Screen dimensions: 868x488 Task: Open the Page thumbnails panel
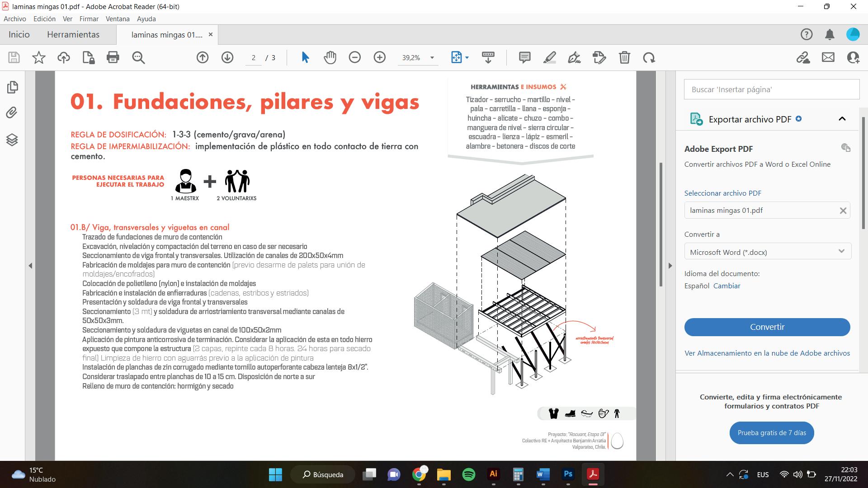click(12, 87)
